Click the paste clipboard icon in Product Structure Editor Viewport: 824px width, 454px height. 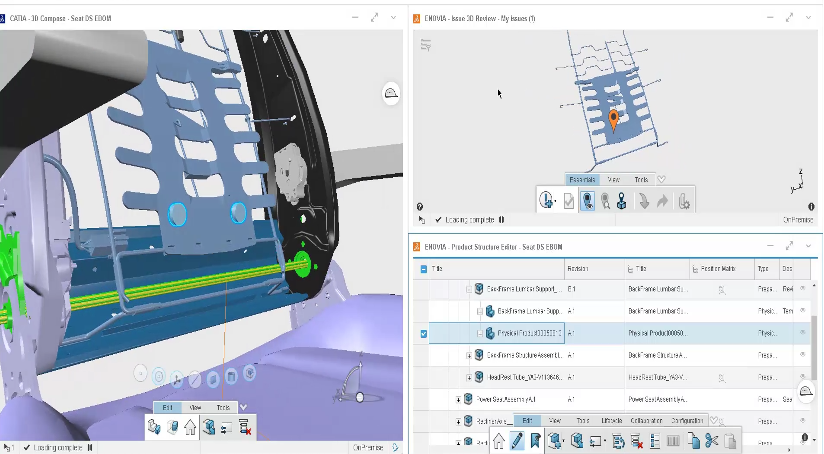[730, 441]
